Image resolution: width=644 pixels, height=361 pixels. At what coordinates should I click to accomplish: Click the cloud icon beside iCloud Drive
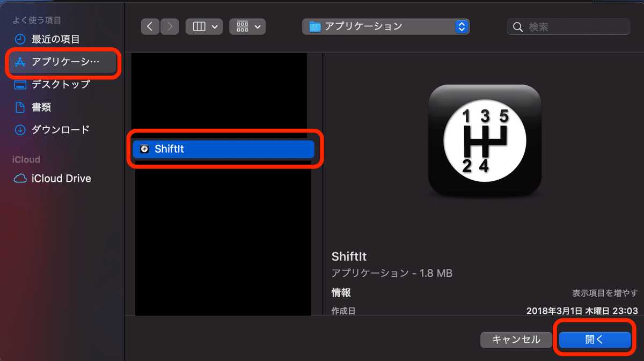tap(20, 179)
